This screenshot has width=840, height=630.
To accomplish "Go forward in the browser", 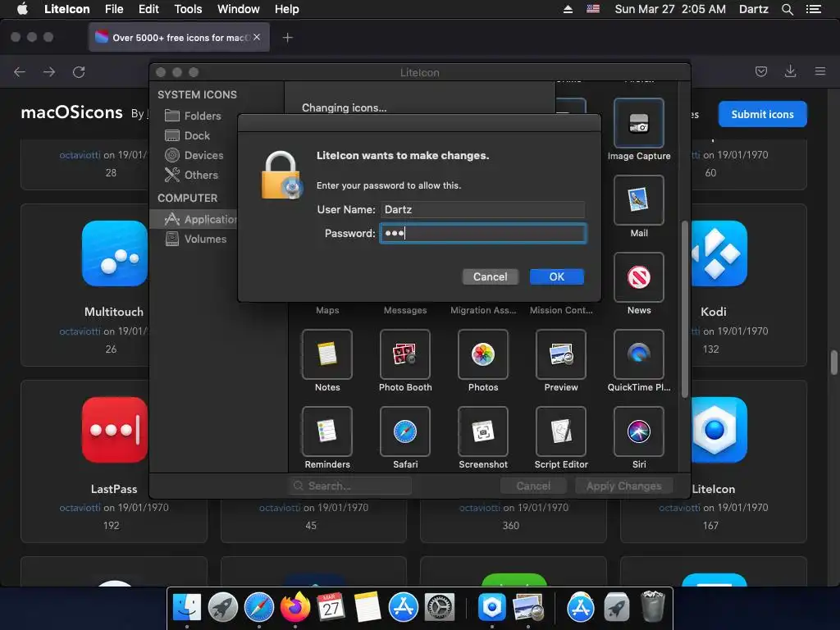I will pos(49,72).
